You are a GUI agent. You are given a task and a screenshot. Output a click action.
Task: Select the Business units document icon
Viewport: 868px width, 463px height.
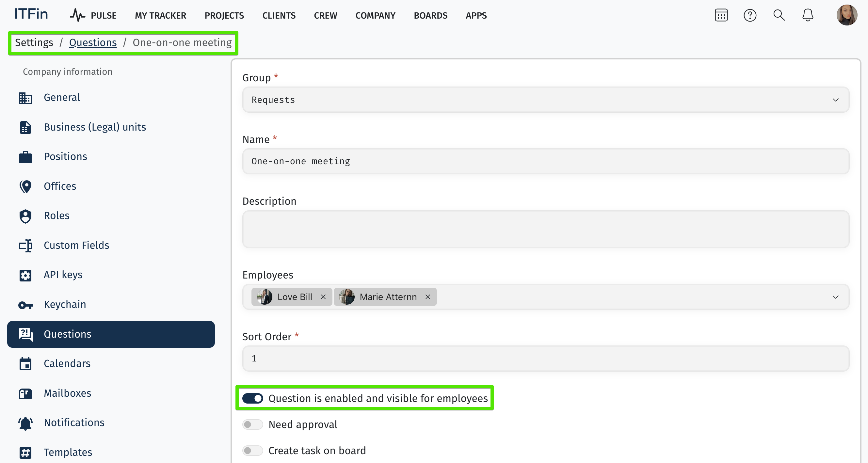(25, 127)
